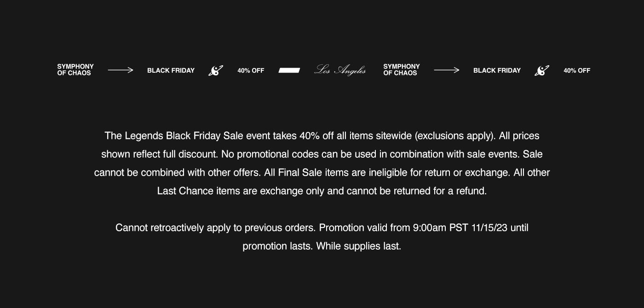Click the second 40% OFF label
This screenshot has height=308, width=644.
tap(577, 70)
